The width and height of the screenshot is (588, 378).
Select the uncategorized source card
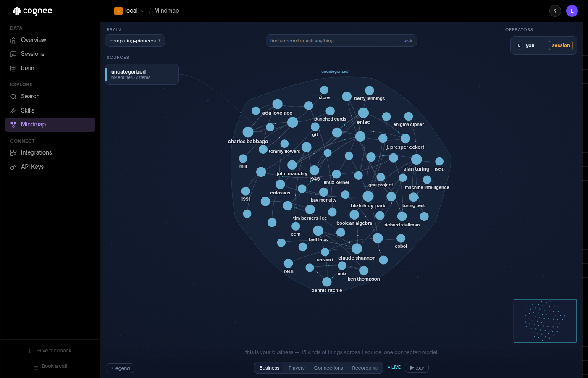pos(142,74)
